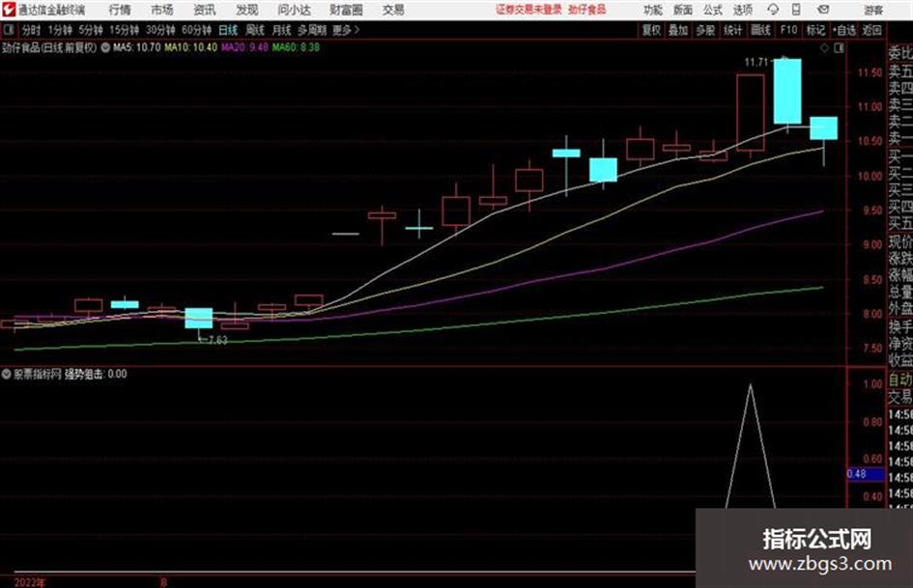Select the 周线 weekly period tab
This screenshot has width=913, height=588.
pos(255,30)
